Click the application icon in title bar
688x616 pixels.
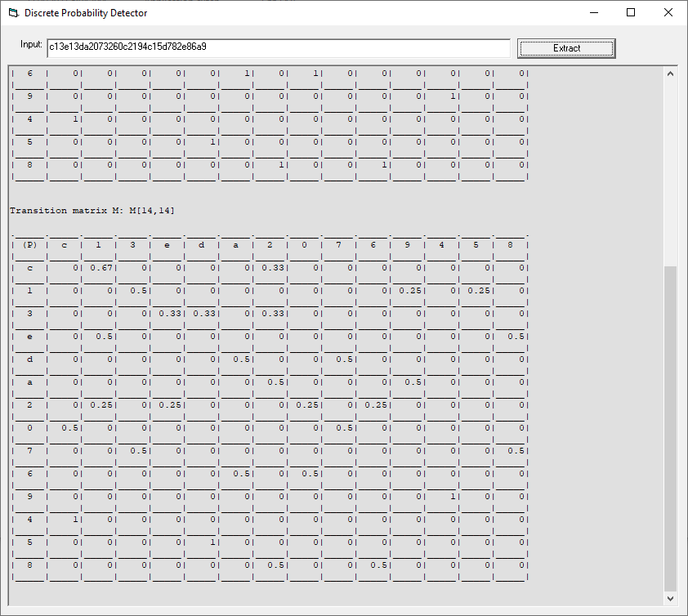pyautogui.click(x=14, y=13)
